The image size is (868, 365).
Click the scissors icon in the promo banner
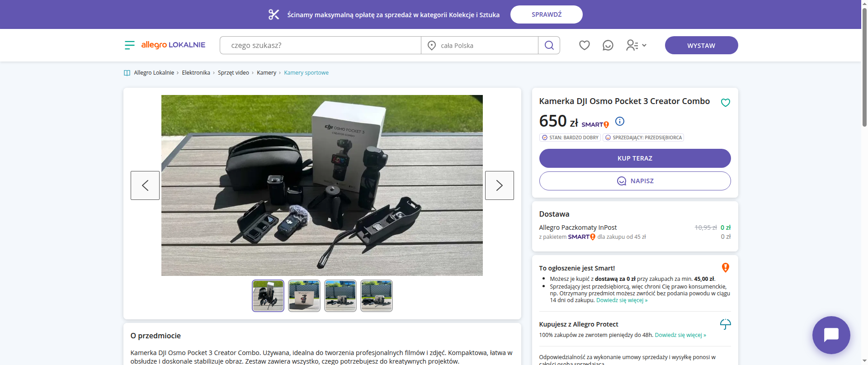tap(274, 14)
